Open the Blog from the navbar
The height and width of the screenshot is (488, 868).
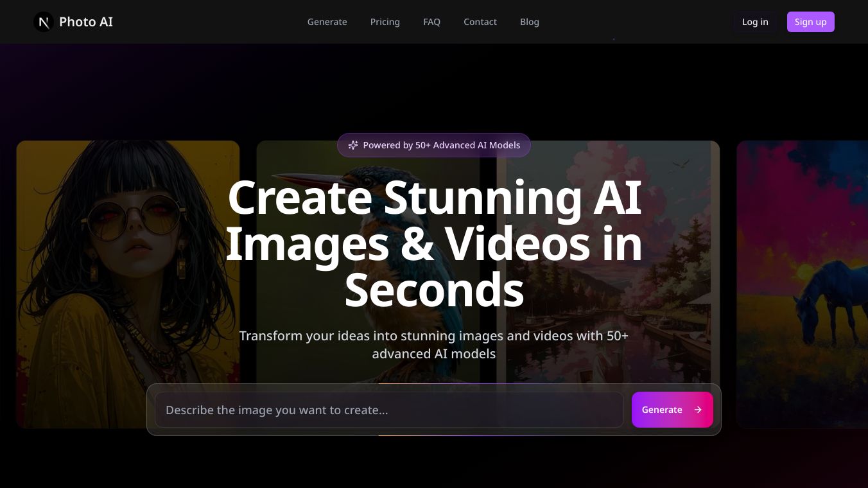click(x=530, y=22)
